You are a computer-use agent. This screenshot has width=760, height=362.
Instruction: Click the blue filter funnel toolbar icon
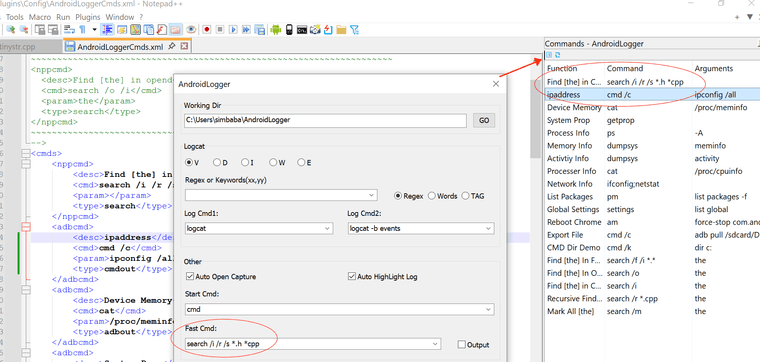click(x=355, y=30)
